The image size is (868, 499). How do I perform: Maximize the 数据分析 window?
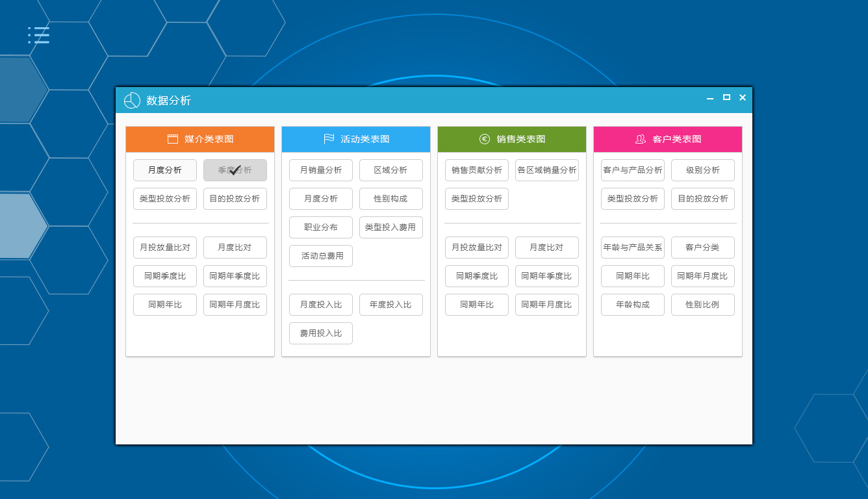726,97
